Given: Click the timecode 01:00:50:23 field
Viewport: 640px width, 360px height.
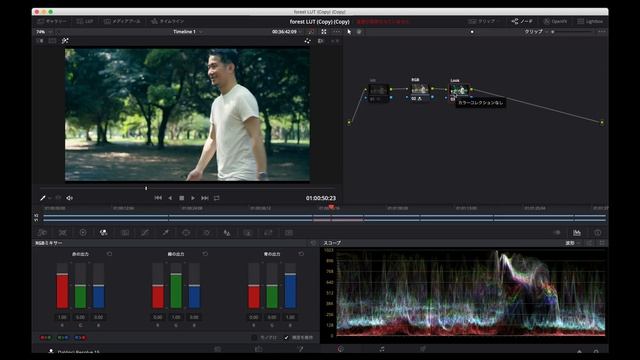Looking at the screenshot, I should point(321,198).
